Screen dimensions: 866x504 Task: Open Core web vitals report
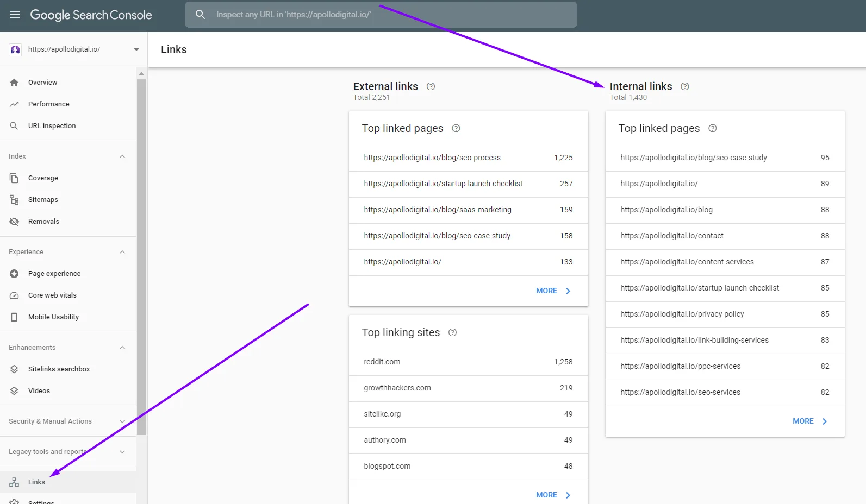(x=68, y=295)
